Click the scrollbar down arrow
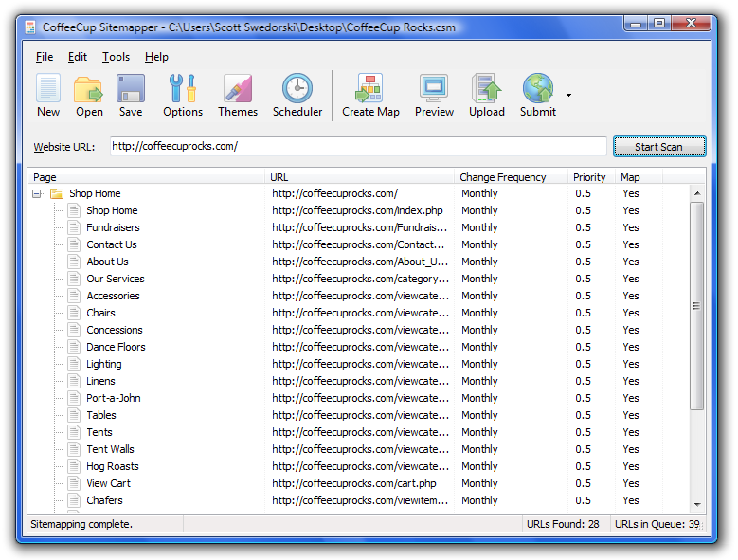This screenshot has width=738, height=560. point(697,504)
